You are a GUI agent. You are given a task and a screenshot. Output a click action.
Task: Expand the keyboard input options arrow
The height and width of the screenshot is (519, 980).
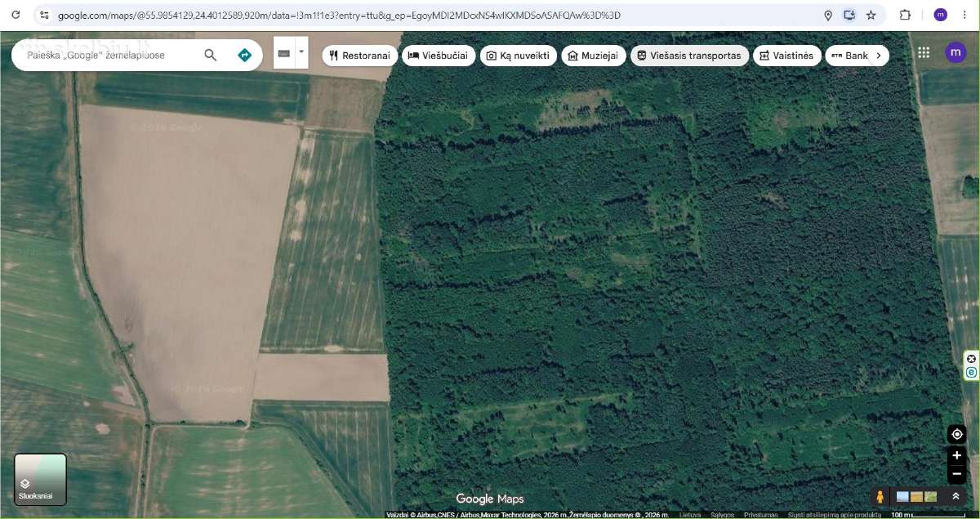point(301,53)
